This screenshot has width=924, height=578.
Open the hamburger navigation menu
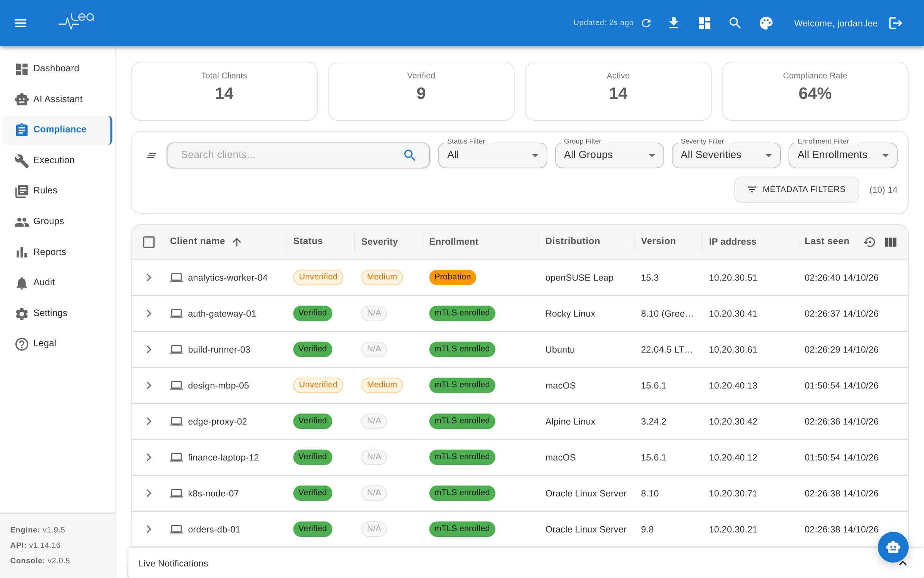point(20,23)
